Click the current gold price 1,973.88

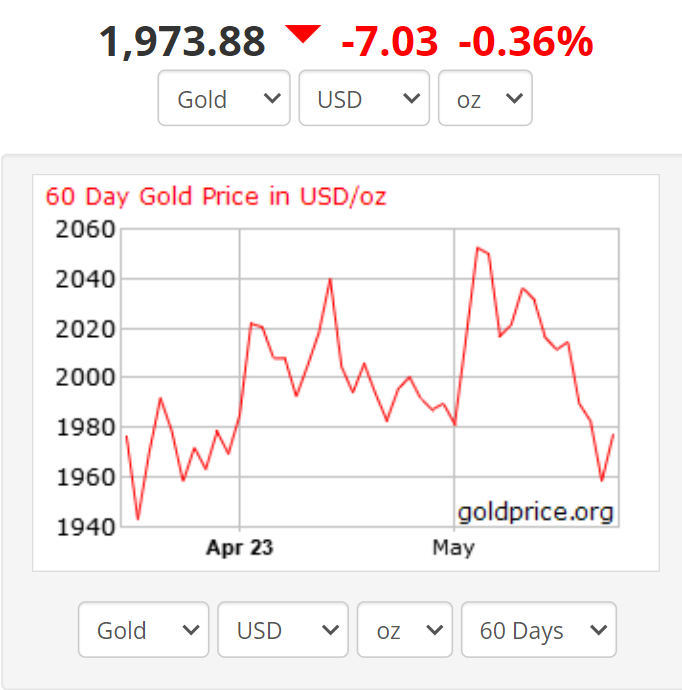[182, 42]
